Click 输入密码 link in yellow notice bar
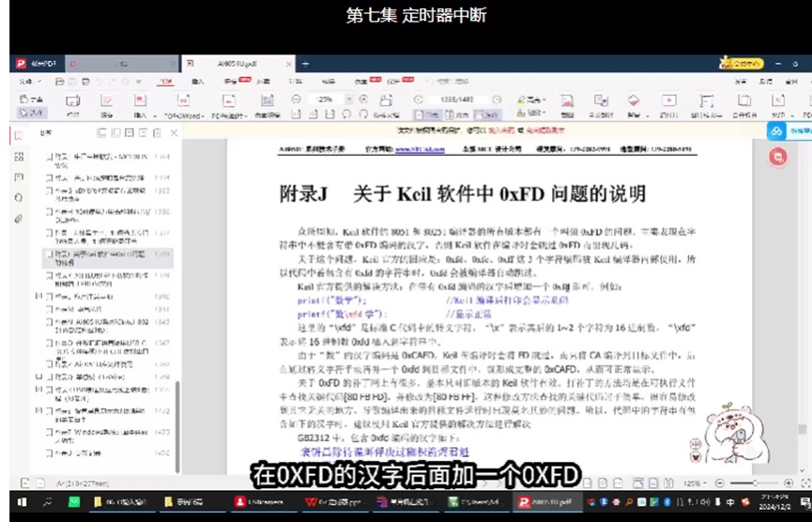The height and width of the screenshot is (522, 812). (x=500, y=130)
